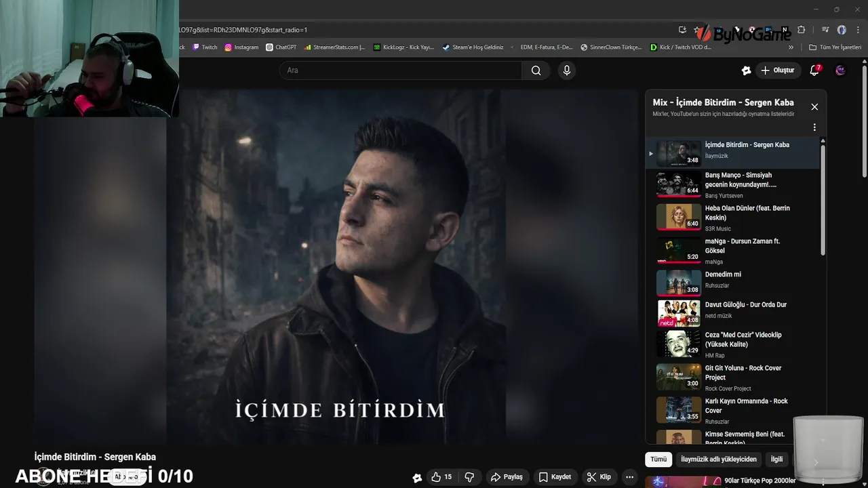Open the EDM, E-Fatura bookmark
The width and height of the screenshot is (868, 488).
[542, 47]
